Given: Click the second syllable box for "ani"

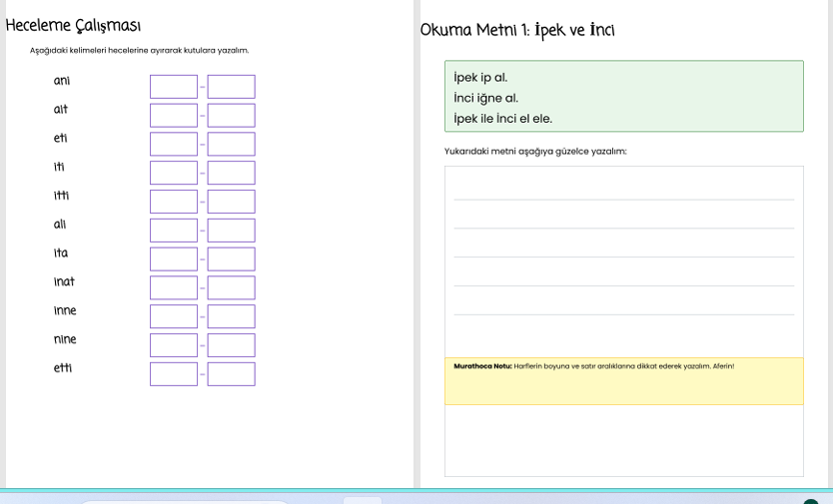Looking at the screenshot, I should tap(231, 87).
